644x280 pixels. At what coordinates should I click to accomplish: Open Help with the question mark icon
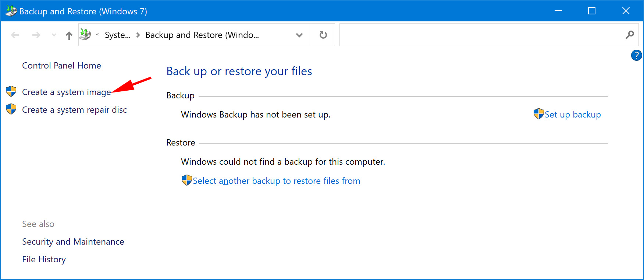click(636, 55)
